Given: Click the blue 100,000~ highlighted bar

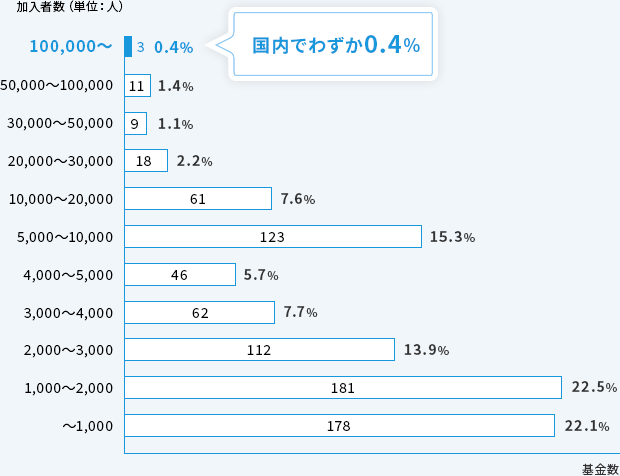Looking at the screenshot, I should point(128,47).
